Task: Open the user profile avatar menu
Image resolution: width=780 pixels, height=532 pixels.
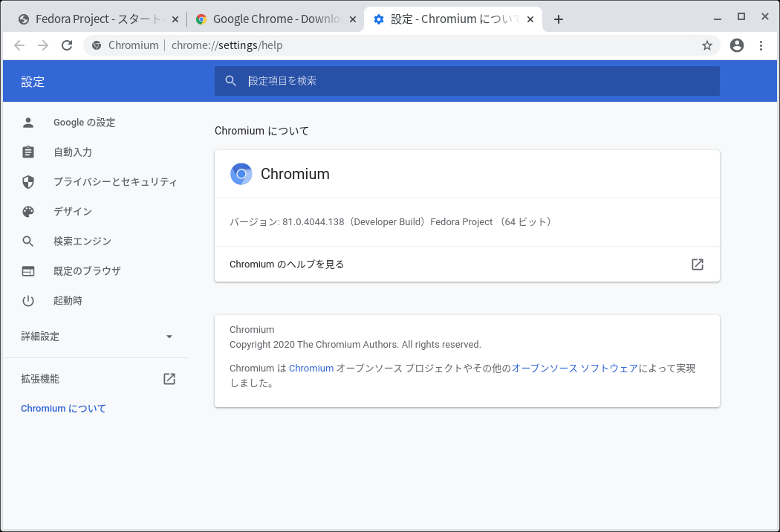Action: point(737,45)
